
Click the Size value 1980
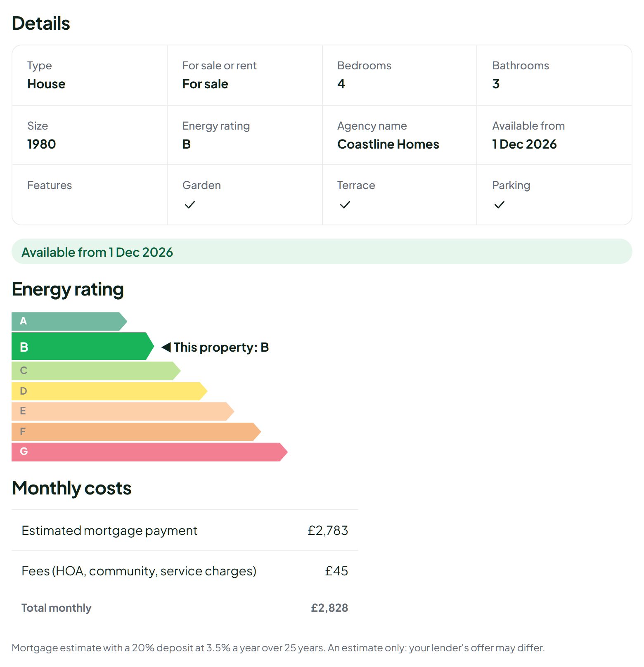point(41,144)
